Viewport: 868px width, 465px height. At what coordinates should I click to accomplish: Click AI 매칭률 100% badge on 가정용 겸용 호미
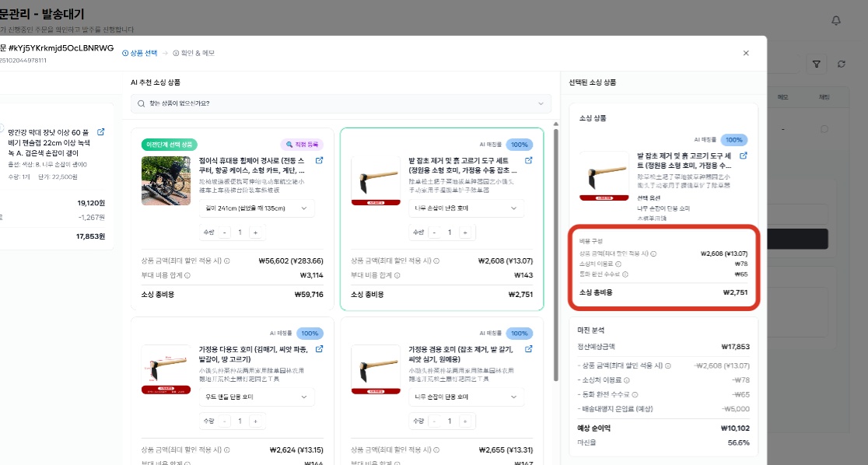point(520,334)
